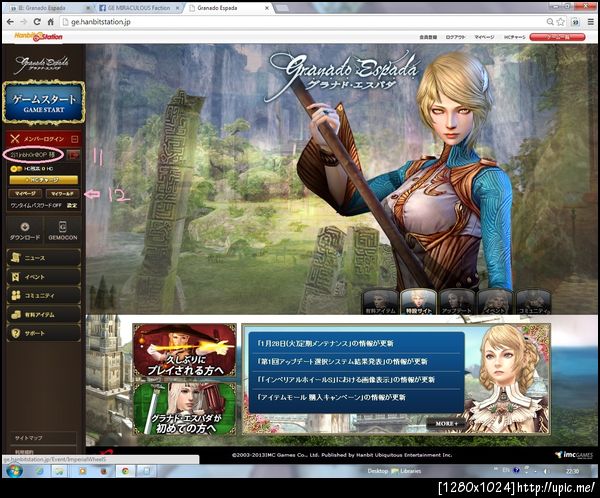Go back with the browser back arrow
This screenshot has height=498, width=600.
[x=10, y=22]
